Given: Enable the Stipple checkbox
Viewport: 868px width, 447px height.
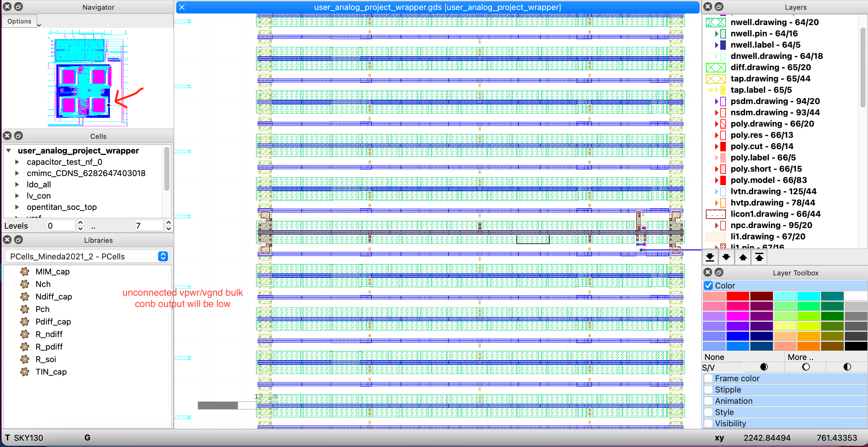Looking at the screenshot, I should (708, 389).
